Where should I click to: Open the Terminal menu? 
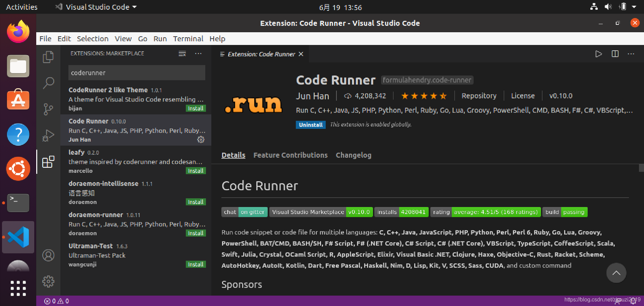188,39
